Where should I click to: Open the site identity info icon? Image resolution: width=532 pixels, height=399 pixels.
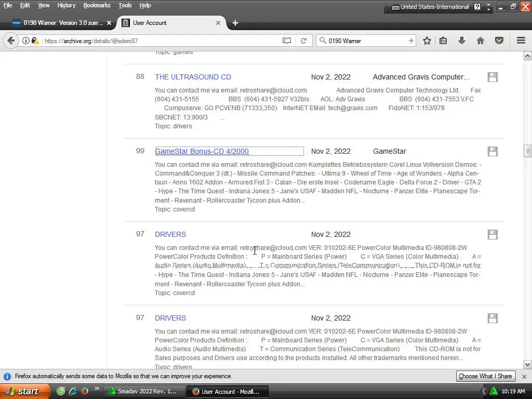pyautogui.click(x=26, y=41)
